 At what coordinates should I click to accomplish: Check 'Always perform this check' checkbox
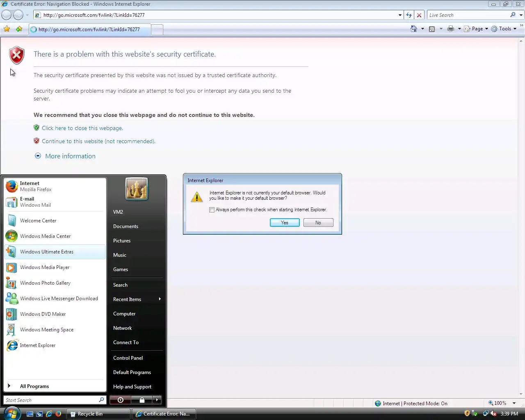coord(212,210)
